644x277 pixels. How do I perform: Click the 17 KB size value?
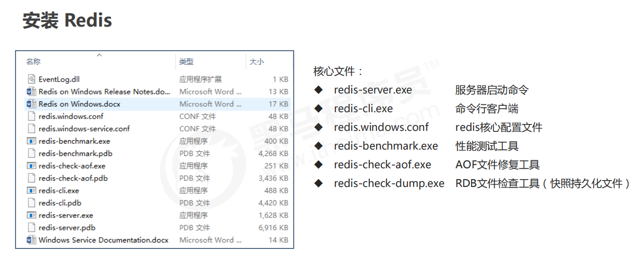pos(279,104)
